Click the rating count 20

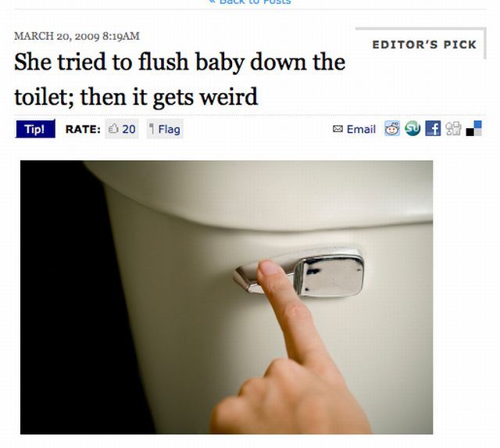click(129, 129)
